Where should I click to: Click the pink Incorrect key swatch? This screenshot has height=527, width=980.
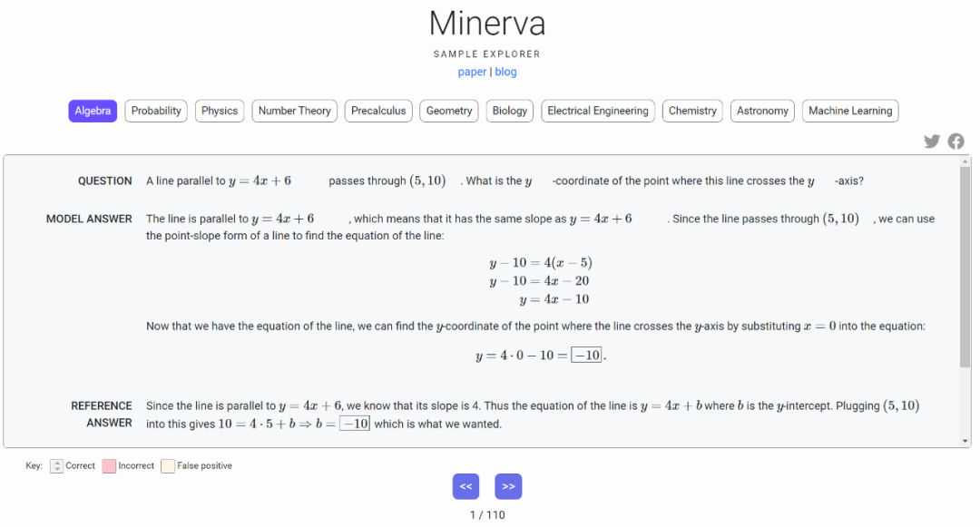tap(109, 466)
